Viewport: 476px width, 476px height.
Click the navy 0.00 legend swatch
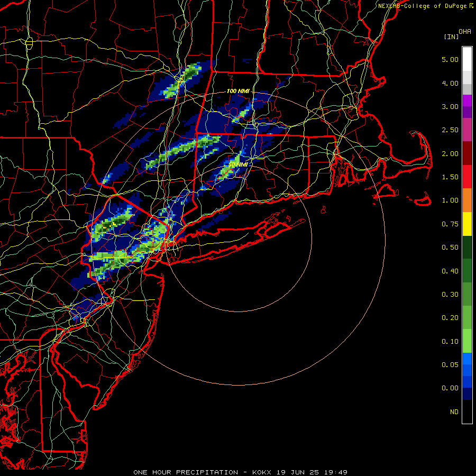[x=467, y=394]
